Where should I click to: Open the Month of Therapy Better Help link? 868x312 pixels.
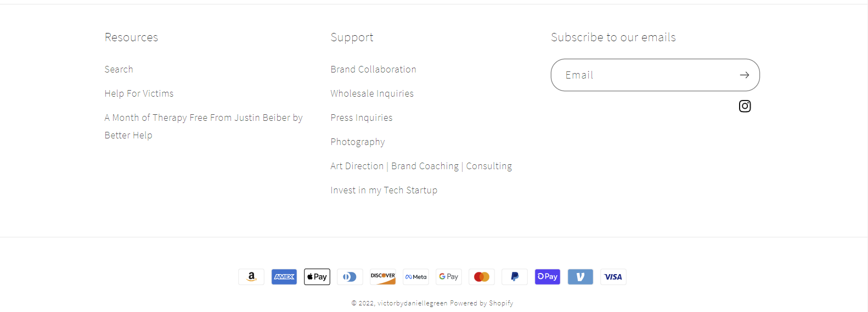pyautogui.click(x=203, y=118)
